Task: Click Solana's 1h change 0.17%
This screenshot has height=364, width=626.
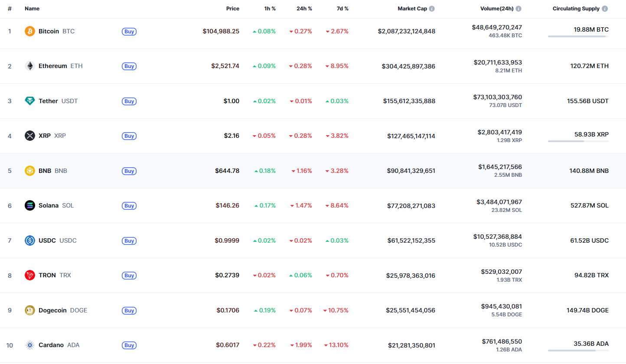Action: pyautogui.click(x=265, y=206)
